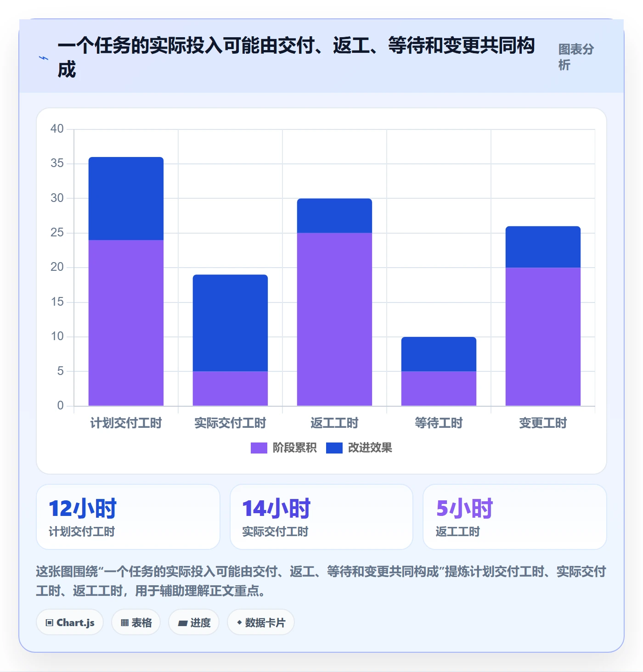Toggle the 改进效果 legend color box
The image size is (643, 672).
click(x=334, y=448)
